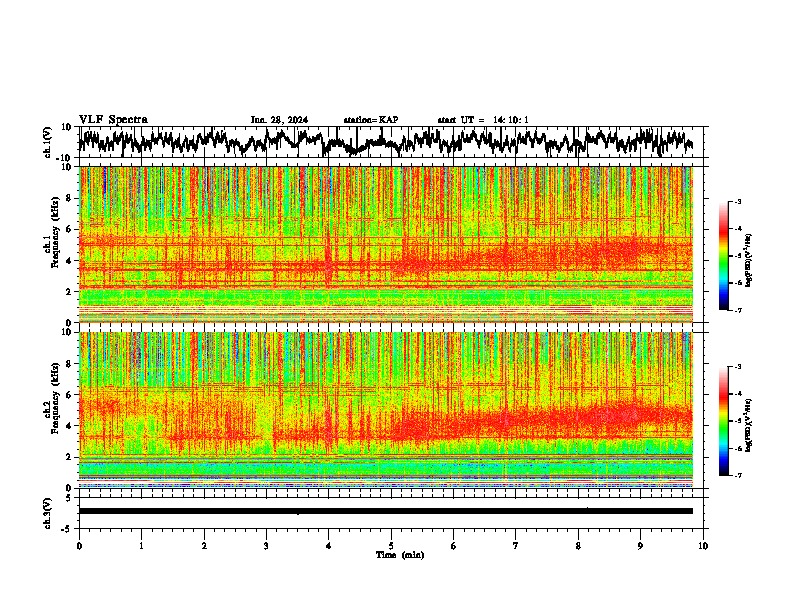Click the ch.2 "Frequency (kHz)" axis label
The image size is (792, 612).
[x=55, y=398]
